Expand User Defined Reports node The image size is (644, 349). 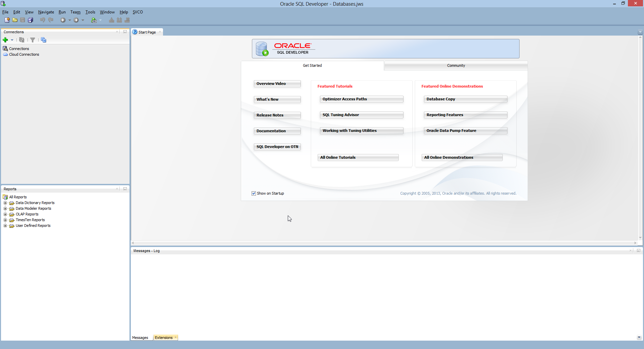click(x=5, y=226)
